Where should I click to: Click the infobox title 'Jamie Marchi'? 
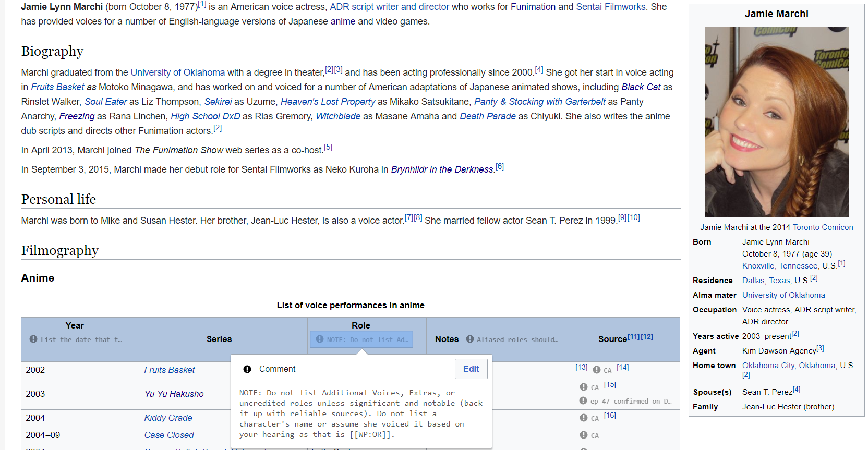point(777,14)
